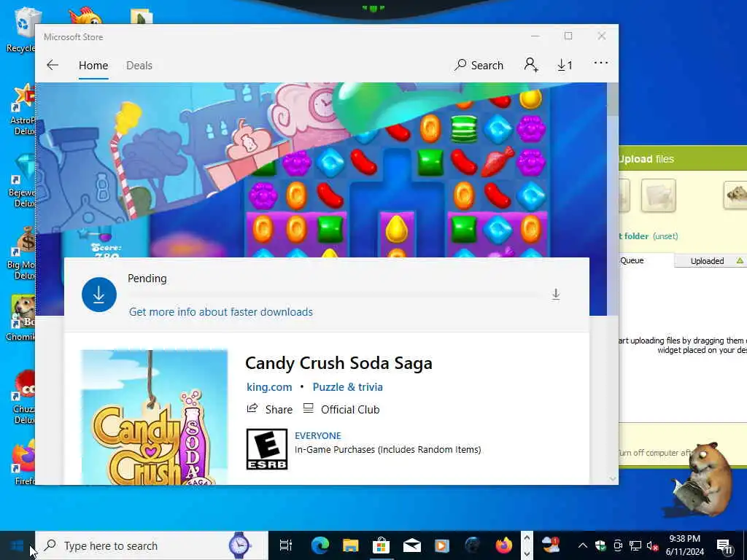Click the small download arrow beside the Pending bar
This screenshot has width=747, height=560.
pos(555,295)
